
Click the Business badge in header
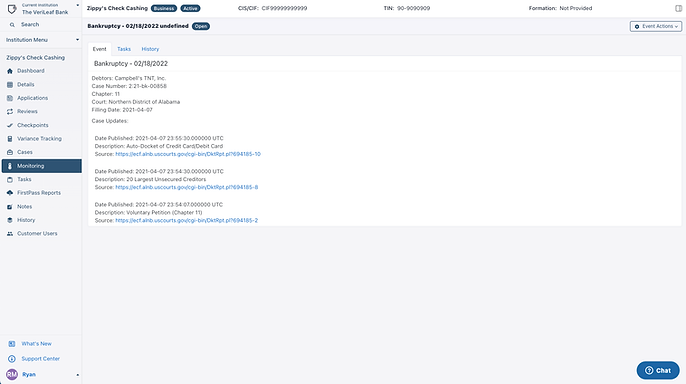pos(164,8)
